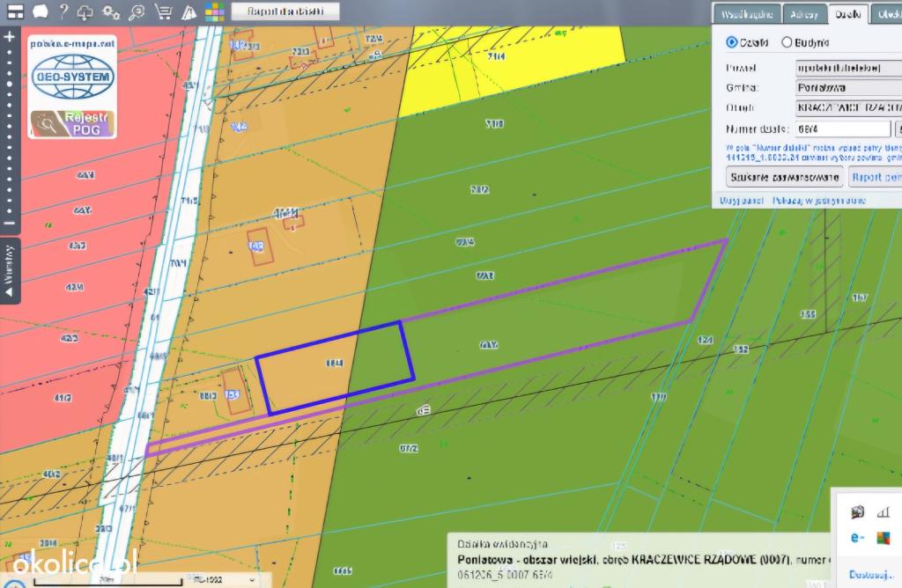Click parcel label 41/2 in red area

coord(63,397)
